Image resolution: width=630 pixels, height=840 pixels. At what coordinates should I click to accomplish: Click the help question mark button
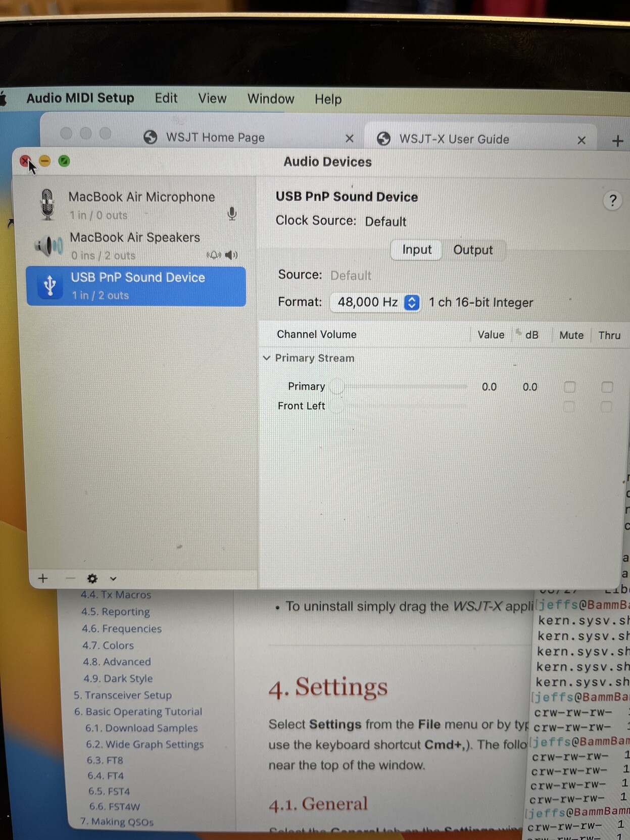612,201
